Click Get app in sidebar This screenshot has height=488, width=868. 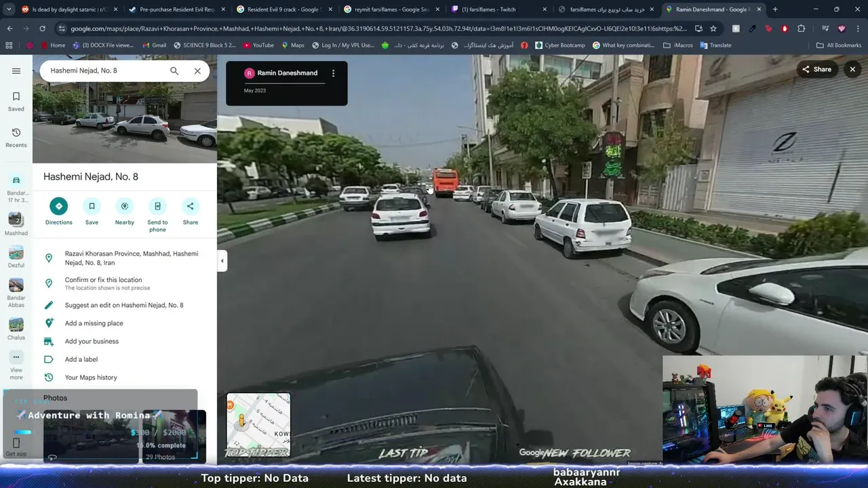[x=16, y=447]
